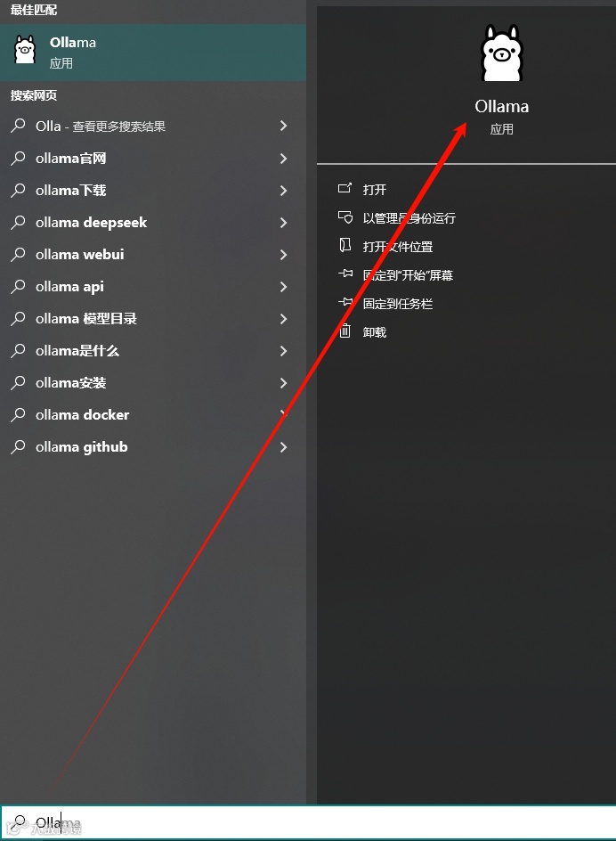This screenshot has height=841, width=616.
Task: Click the search magnifier icon beside ollama官网
Action: (x=18, y=158)
